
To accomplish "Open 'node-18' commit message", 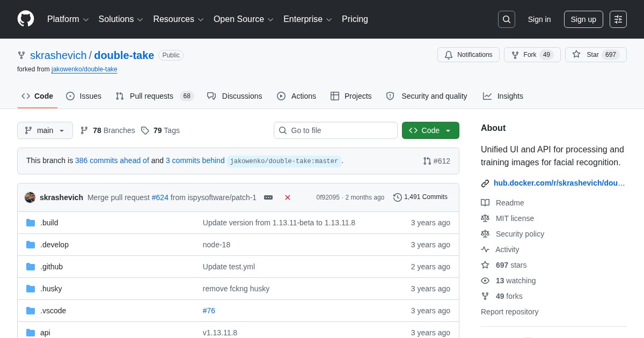I will 216,245.
